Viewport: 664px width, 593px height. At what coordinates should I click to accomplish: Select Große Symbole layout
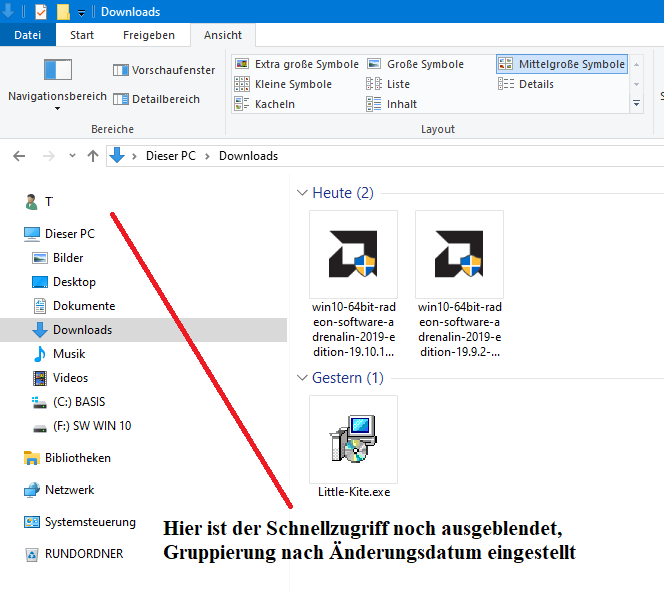(x=415, y=64)
